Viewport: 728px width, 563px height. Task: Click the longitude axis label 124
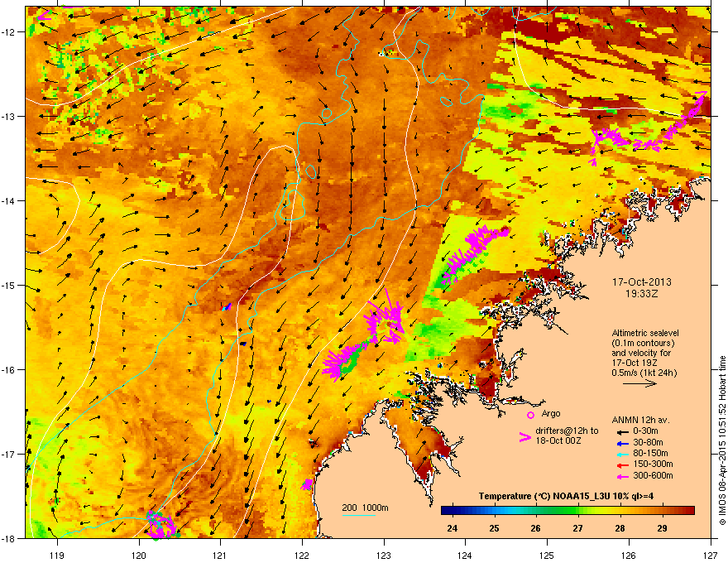tap(465, 555)
